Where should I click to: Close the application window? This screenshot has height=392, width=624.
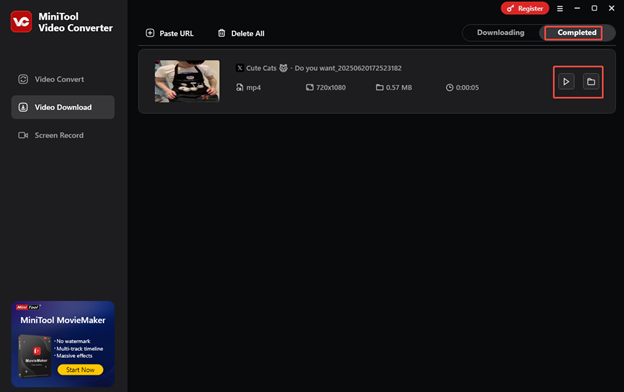click(611, 8)
